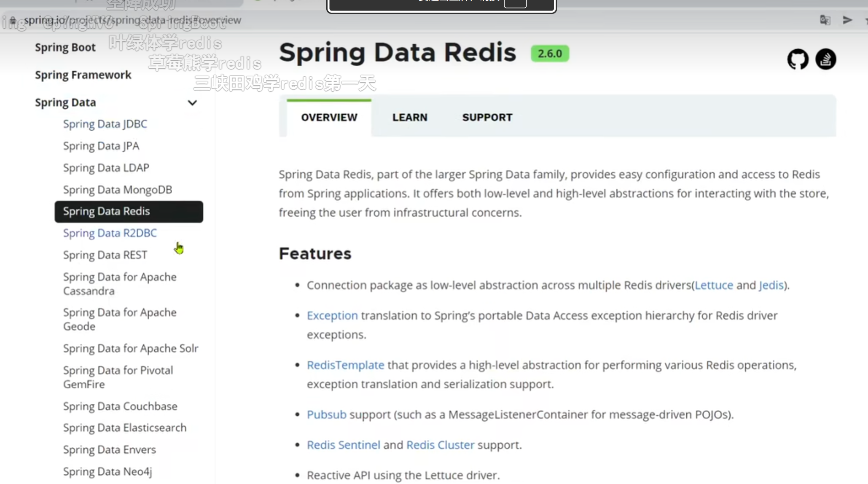Image resolution: width=868 pixels, height=484 pixels.
Task: Open the GitHub repository icon
Action: click(x=798, y=59)
